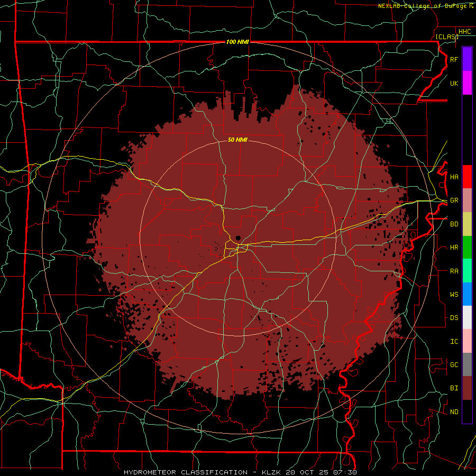This screenshot has height=476, width=476.
Task: Click the green HR legend color swatch
Action: (467, 247)
